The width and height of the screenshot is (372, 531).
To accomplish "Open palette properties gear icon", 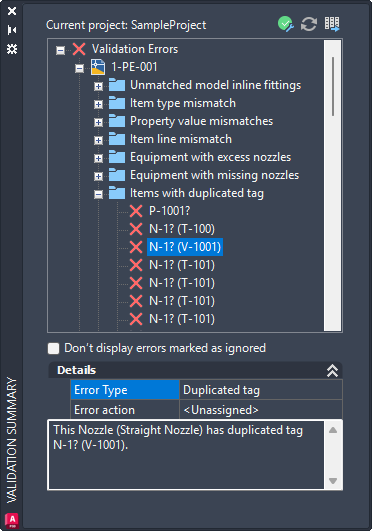I will (x=12, y=49).
